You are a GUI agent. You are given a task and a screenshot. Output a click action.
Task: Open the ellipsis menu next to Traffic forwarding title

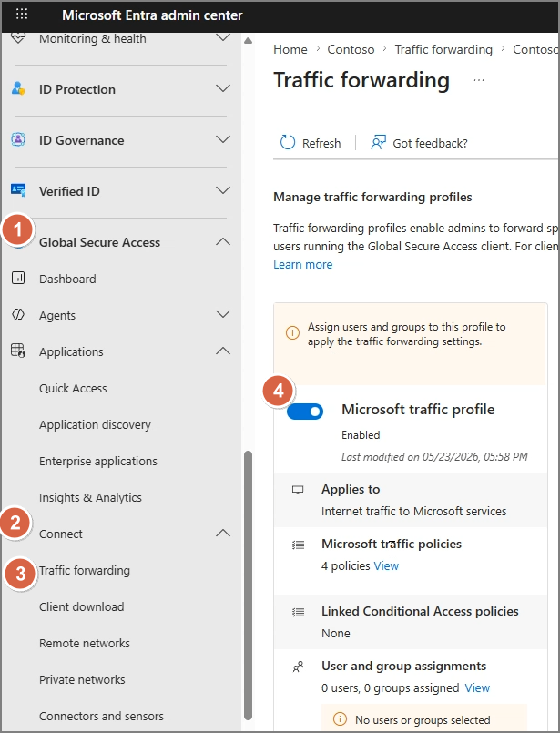click(x=479, y=80)
